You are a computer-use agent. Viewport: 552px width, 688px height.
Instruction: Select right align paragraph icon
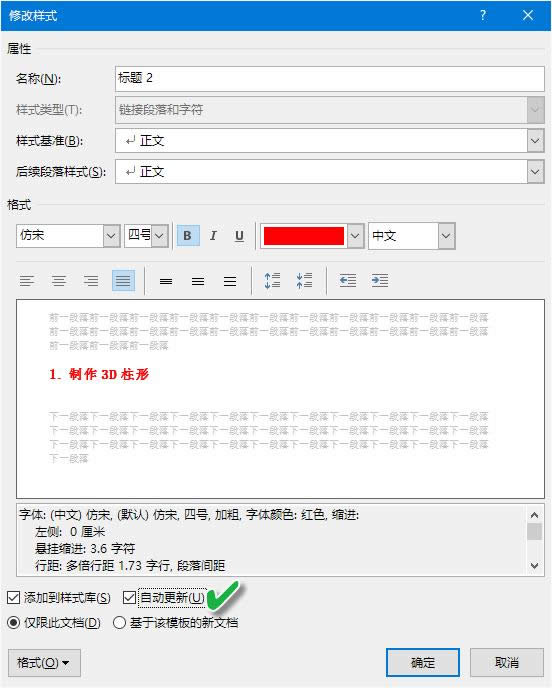(x=91, y=281)
